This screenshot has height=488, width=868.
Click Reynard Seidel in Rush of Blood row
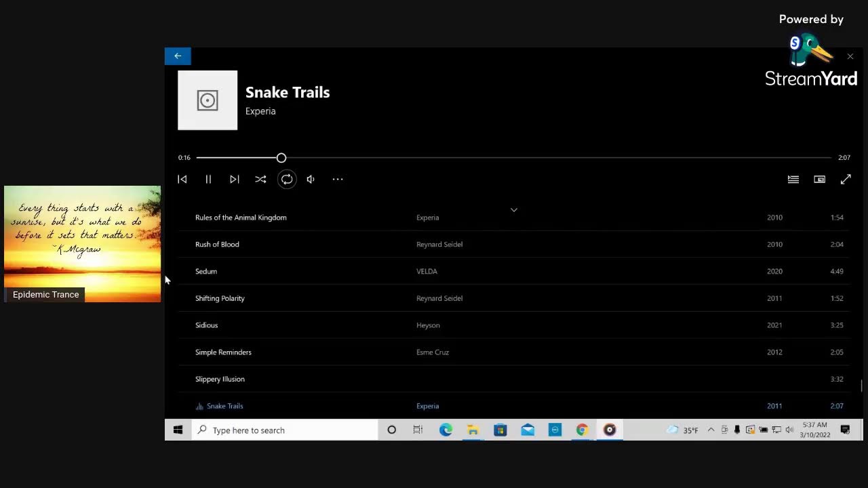coord(439,245)
